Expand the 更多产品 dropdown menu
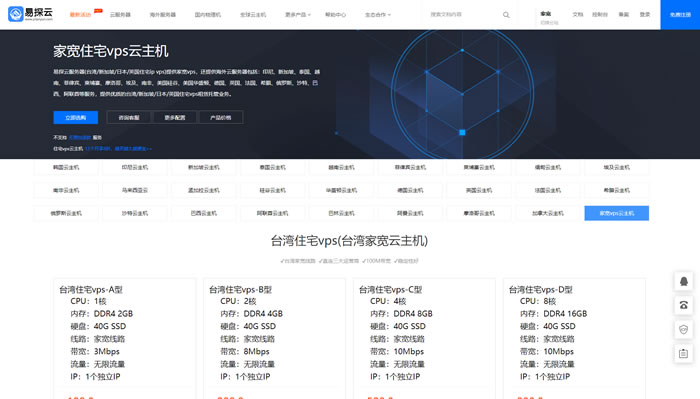 point(298,15)
